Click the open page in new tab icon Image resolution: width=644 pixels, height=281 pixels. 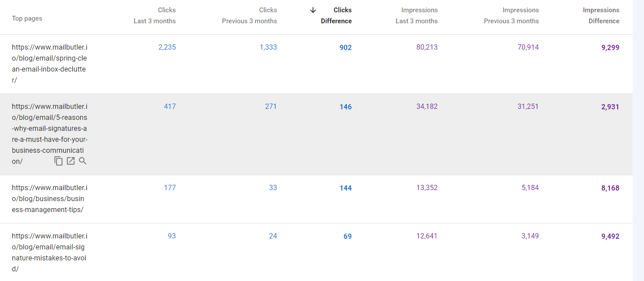tap(70, 161)
